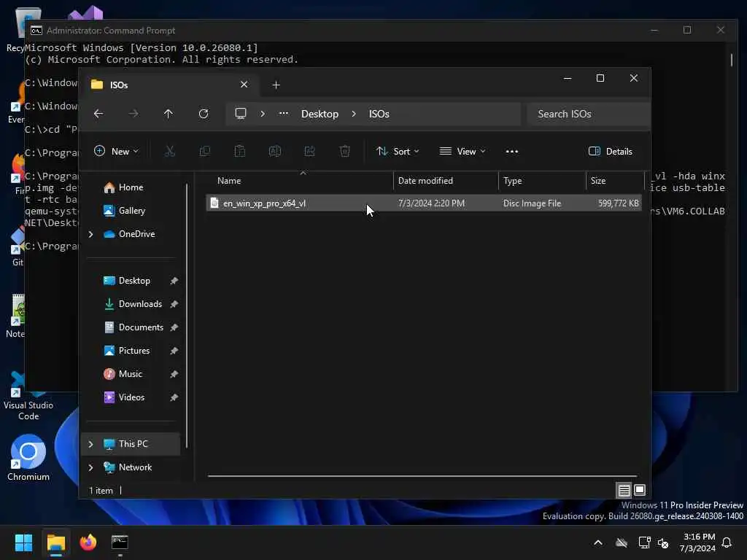Click the Copy icon in Explorer toolbar
Image resolution: width=747 pixels, height=560 pixels.
click(x=205, y=152)
